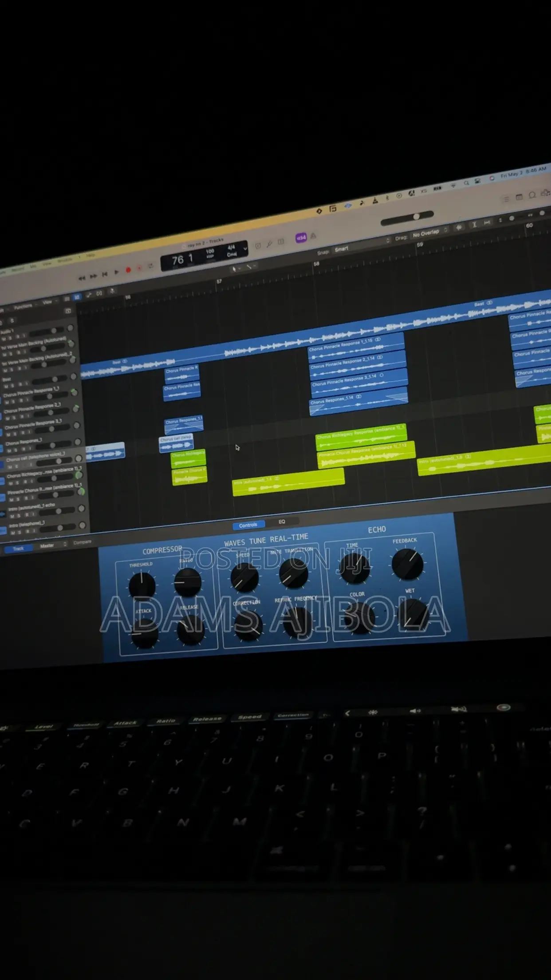Open the Help menu in the menu bar

click(x=91, y=256)
